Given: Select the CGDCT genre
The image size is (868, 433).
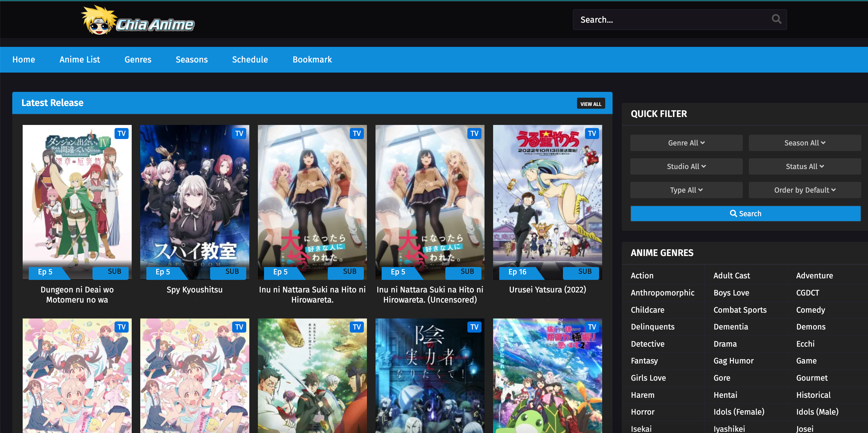Looking at the screenshot, I should coord(807,293).
